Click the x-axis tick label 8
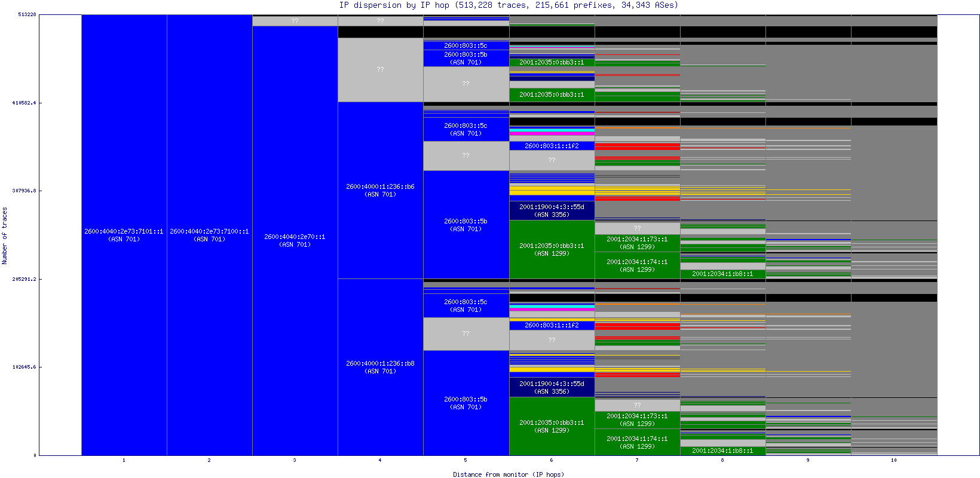The image size is (980, 478). tap(722, 460)
